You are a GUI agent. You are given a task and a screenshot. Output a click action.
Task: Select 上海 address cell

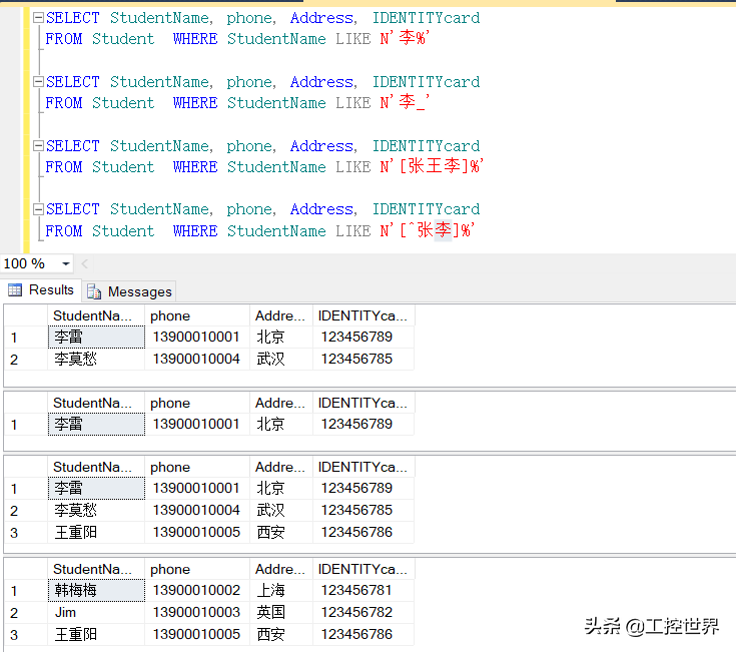pyautogui.click(x=281, y=591)
